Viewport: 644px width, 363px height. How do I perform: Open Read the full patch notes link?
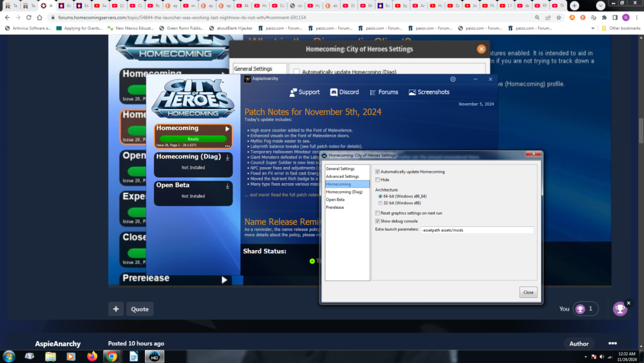[x=294, y=195]
